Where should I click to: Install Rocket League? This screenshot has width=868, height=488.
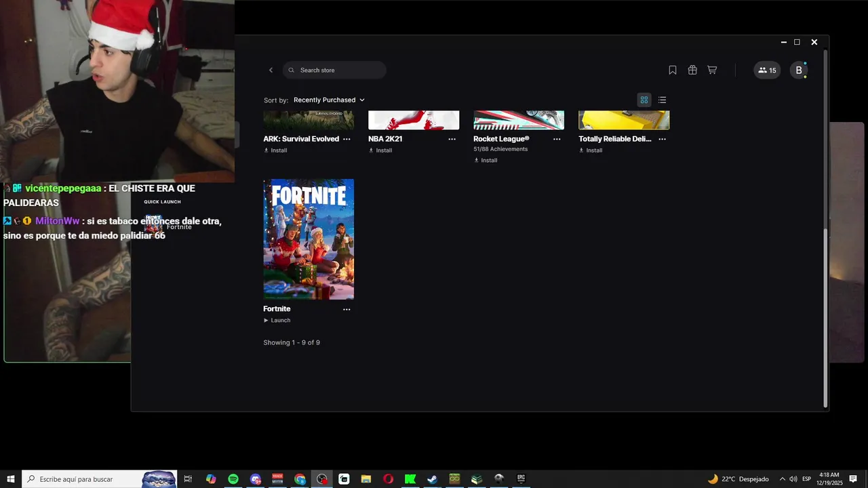click(486, 161)
